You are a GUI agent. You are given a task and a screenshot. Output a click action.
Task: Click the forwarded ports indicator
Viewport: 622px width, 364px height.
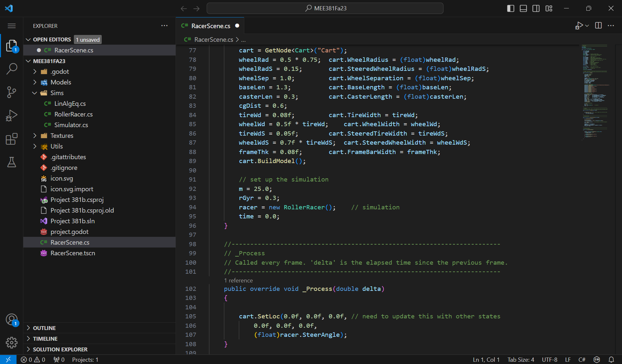tap(59, 359)
